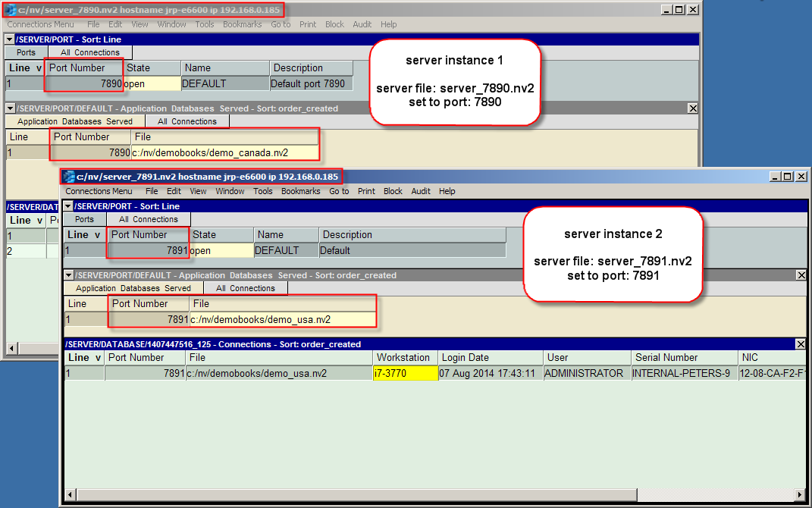The height and width of the screenshot is (508, 812).
Task: Click the server_7891 window title bar icon
Action: coord(70,177)
